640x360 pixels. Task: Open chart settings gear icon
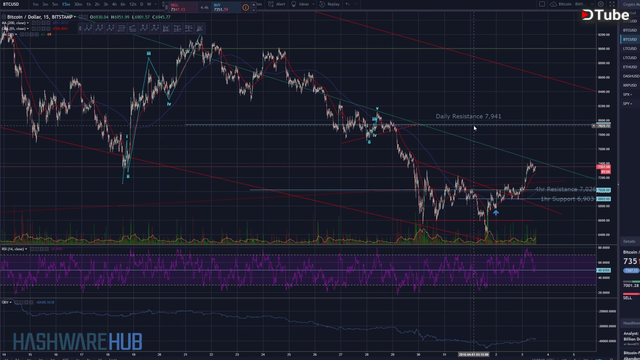[x=601, y=4]
